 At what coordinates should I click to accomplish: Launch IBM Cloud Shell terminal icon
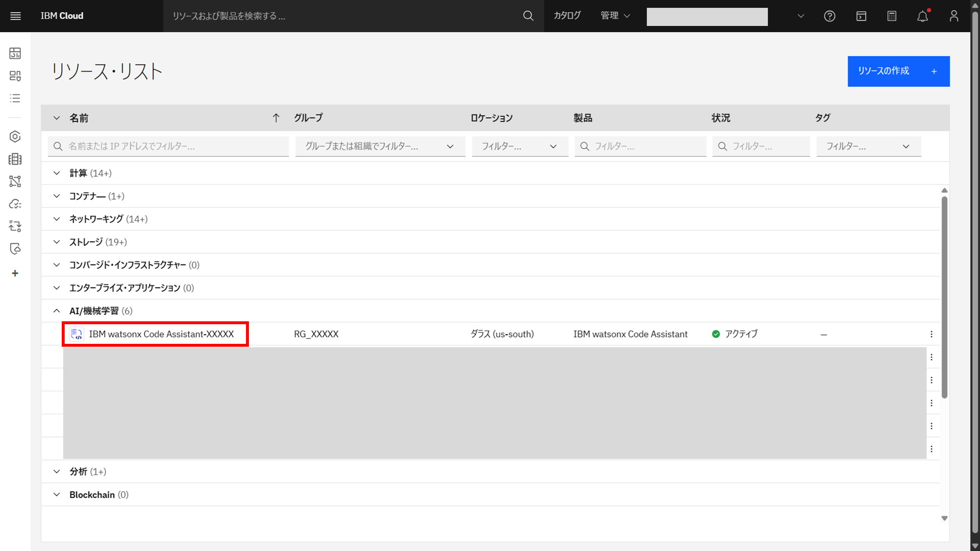[861, 16]
